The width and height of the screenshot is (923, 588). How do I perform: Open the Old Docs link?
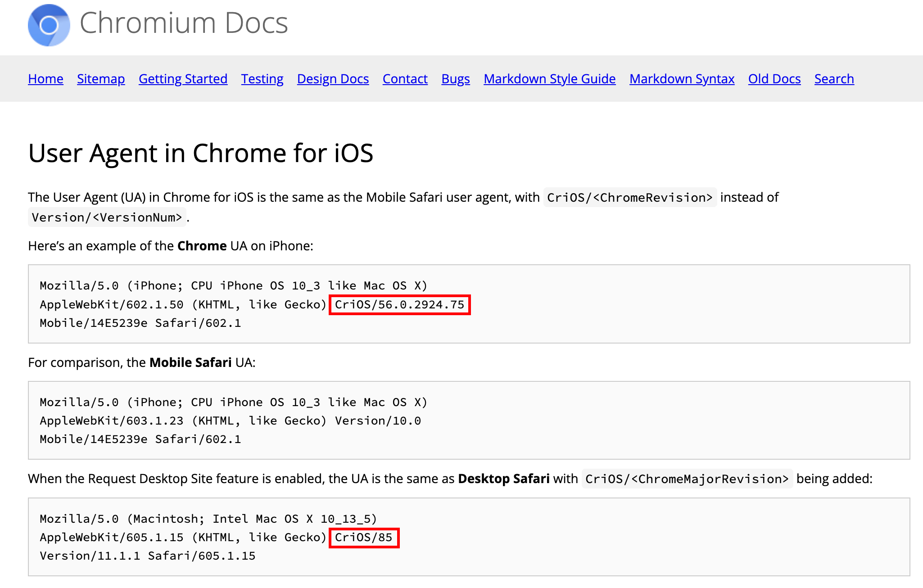(x=774, y=79)
